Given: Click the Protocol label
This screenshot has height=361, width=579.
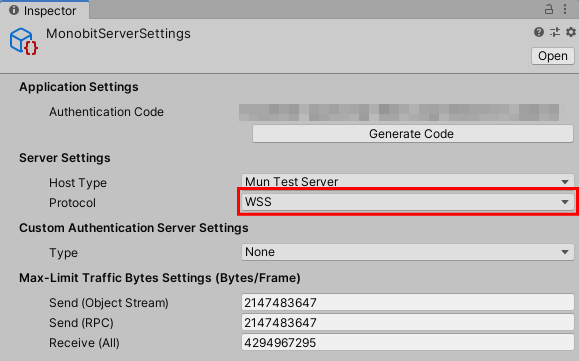Looking at the screenshot, I should click(72, 203).
